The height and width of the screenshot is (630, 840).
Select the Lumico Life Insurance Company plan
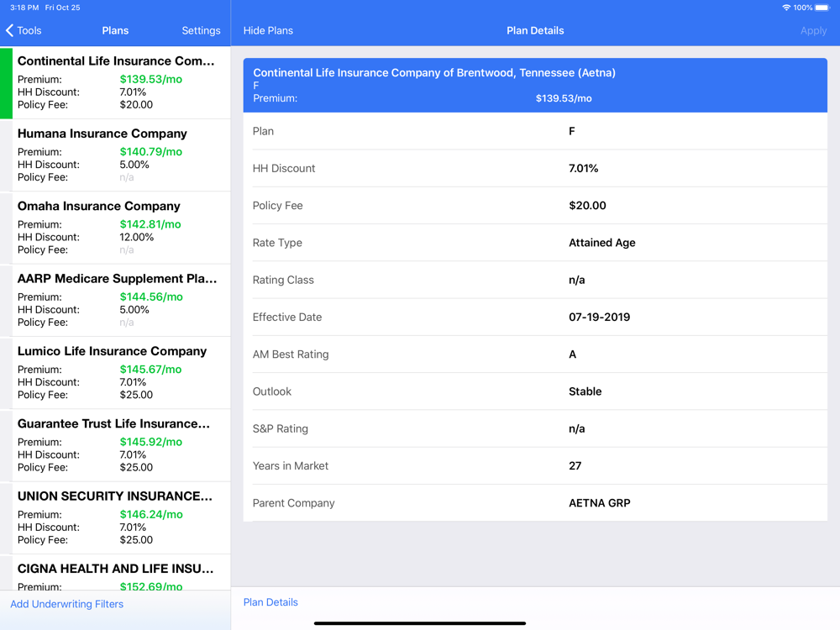[x=115, y=373]
